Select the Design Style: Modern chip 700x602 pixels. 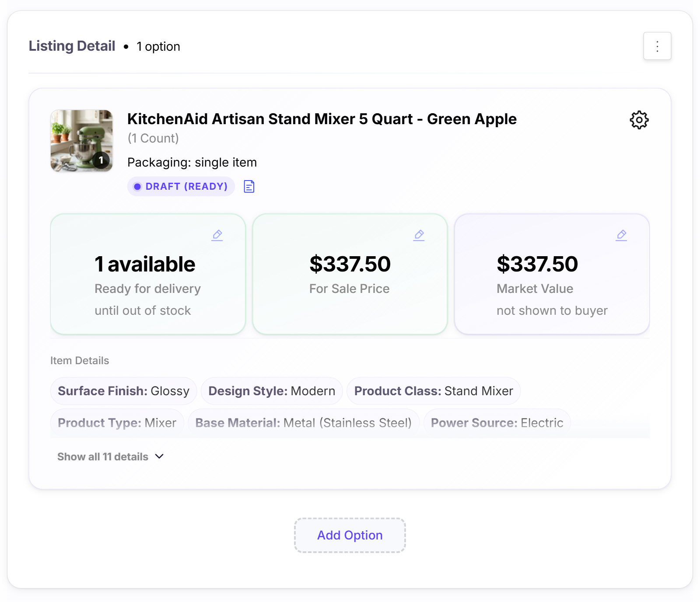click(271, 391)
